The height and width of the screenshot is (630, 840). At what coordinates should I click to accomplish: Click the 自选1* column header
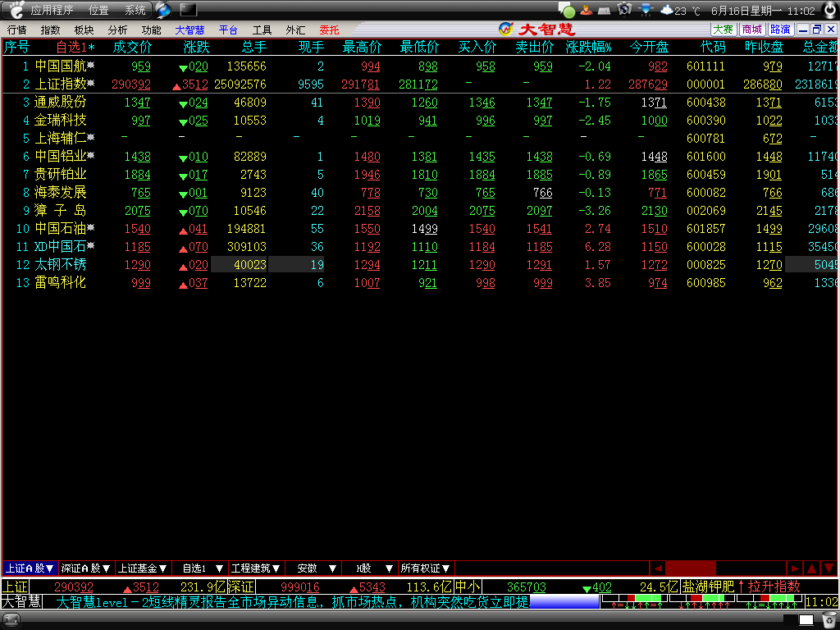pyautogui.click(x=75, y=47)
